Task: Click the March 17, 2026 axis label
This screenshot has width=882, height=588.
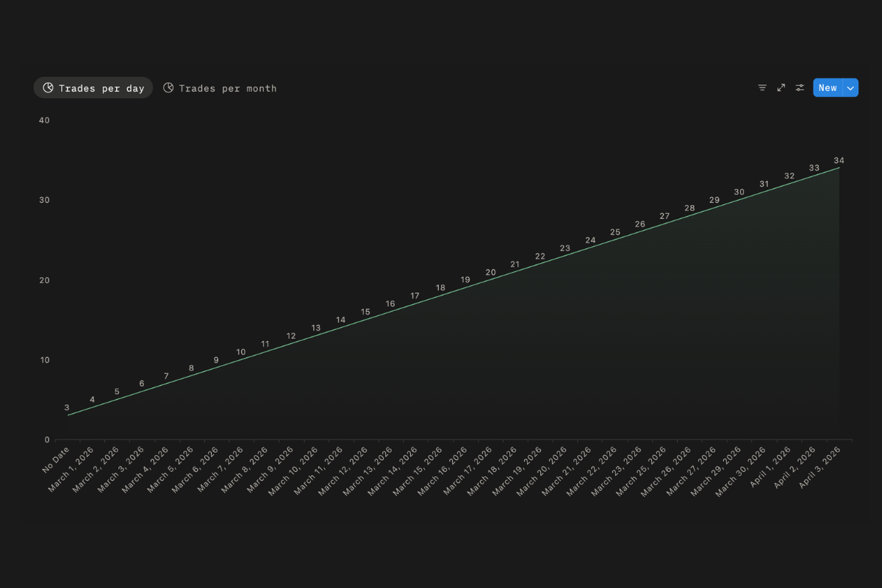Action: pos(468,471)
